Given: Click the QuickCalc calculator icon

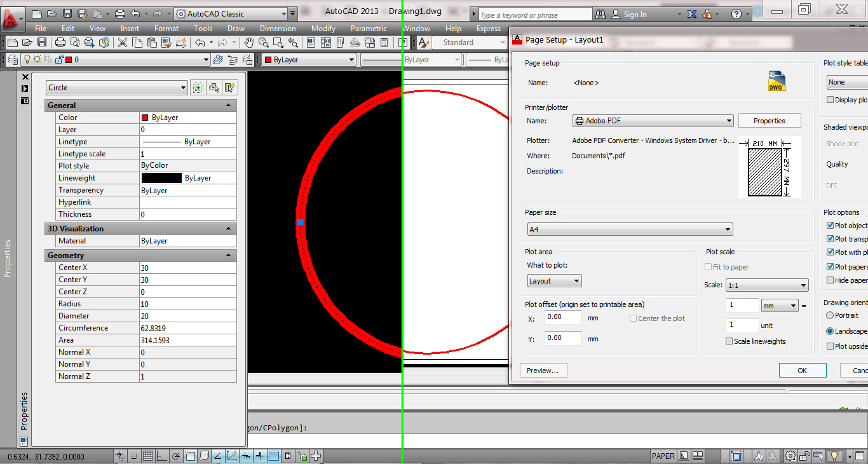Looking at the screenshot, I should (384, 43).
